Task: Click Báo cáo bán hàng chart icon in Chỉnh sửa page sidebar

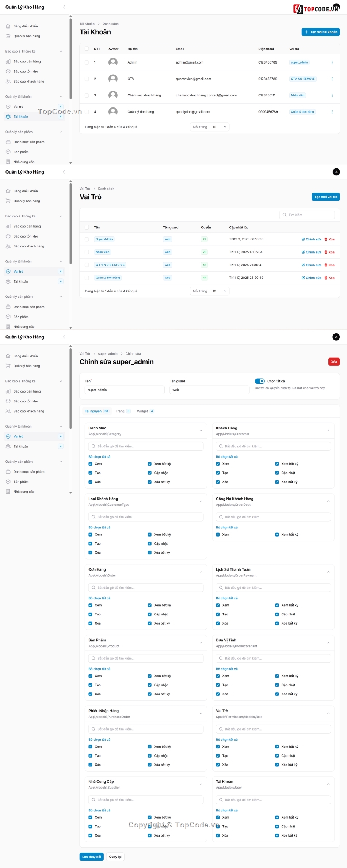Action: [8, 391]
